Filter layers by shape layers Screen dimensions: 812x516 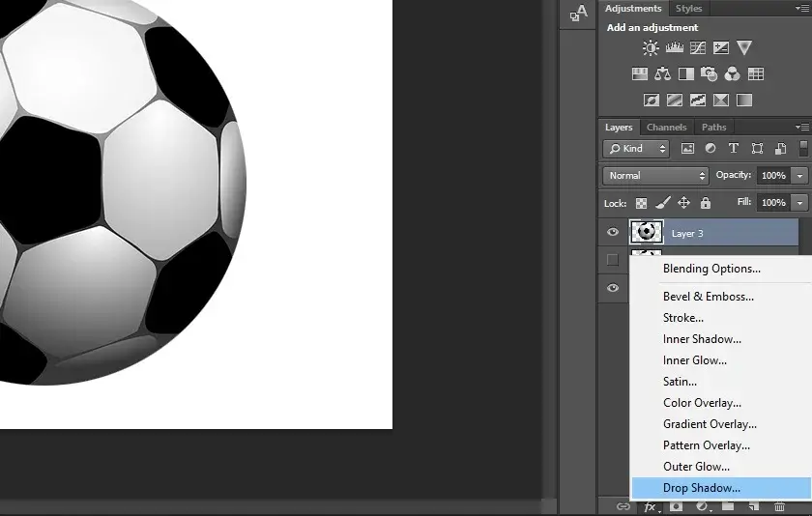click(x=757, y=149)
